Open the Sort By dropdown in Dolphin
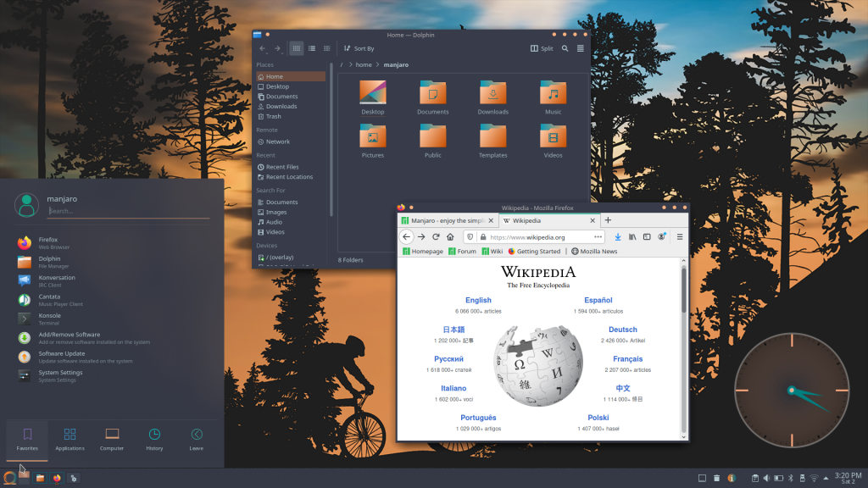This screenshot has height=488, width=868. pyautogui.click(x=359, y=48)
